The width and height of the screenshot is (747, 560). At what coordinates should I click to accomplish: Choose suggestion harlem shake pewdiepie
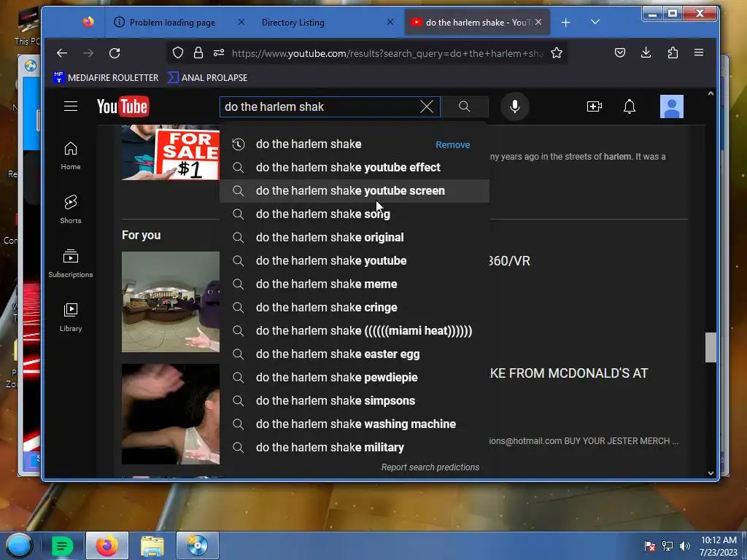[x=354, y=378]
